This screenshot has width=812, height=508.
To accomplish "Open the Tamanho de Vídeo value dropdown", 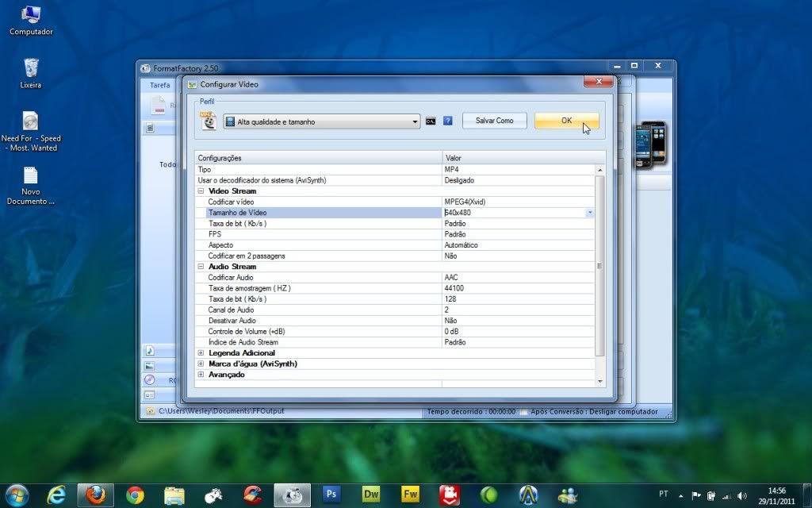I will click(589, 213).
